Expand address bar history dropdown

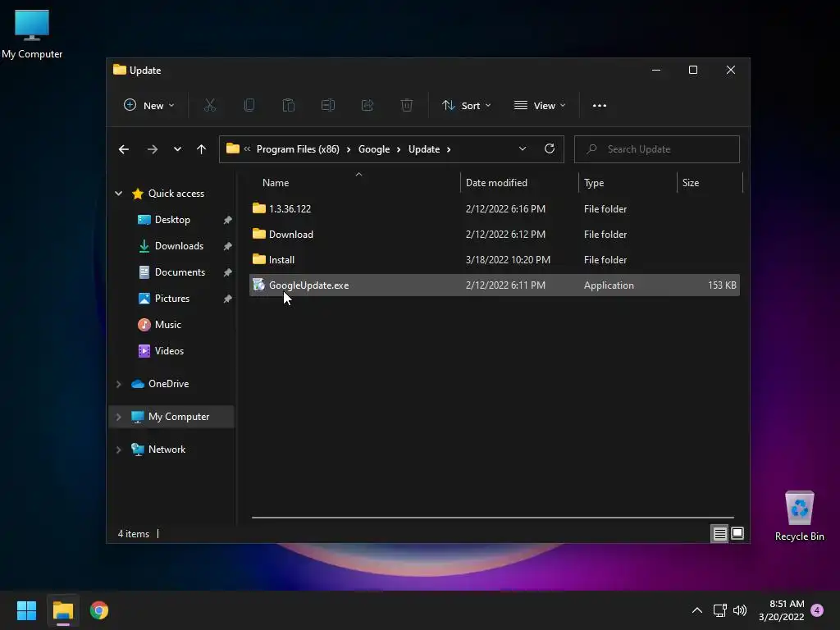[523, 149]
